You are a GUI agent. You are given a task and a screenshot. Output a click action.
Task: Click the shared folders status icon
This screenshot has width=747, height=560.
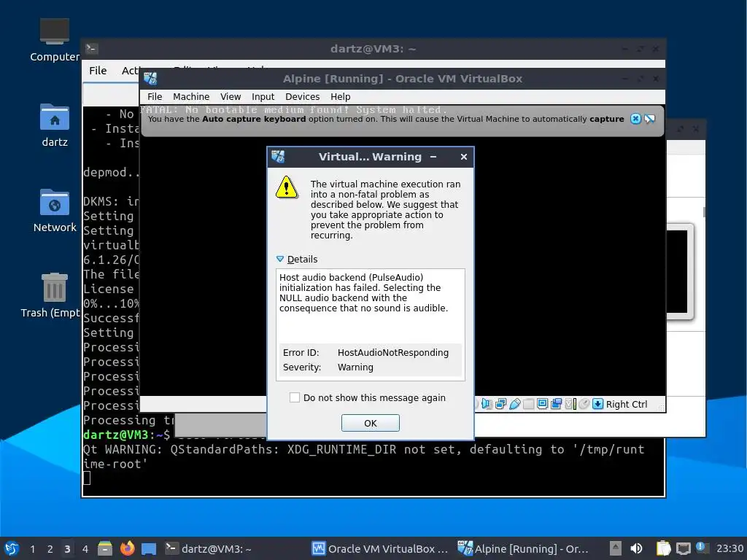click(x=528, y=404)
